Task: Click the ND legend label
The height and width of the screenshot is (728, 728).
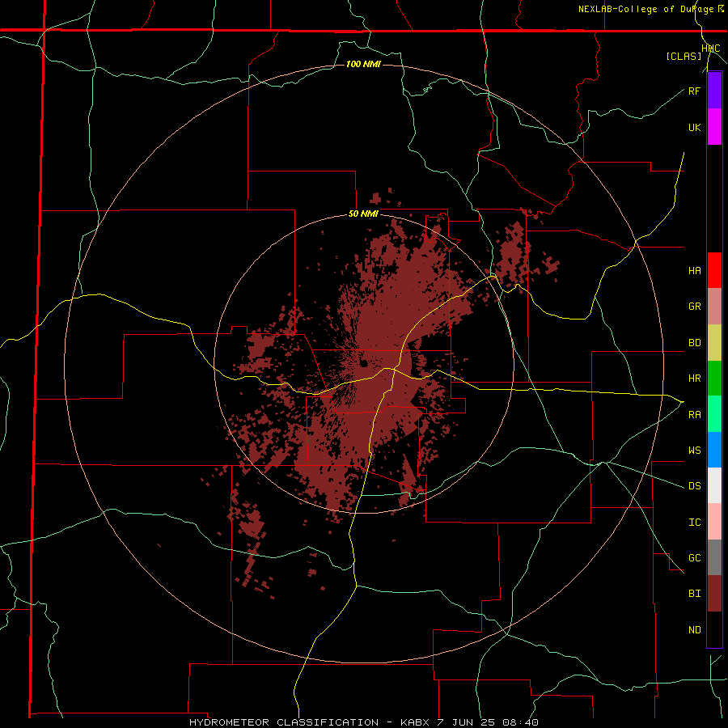Action: pyautogui.click(x=694, y=630)
